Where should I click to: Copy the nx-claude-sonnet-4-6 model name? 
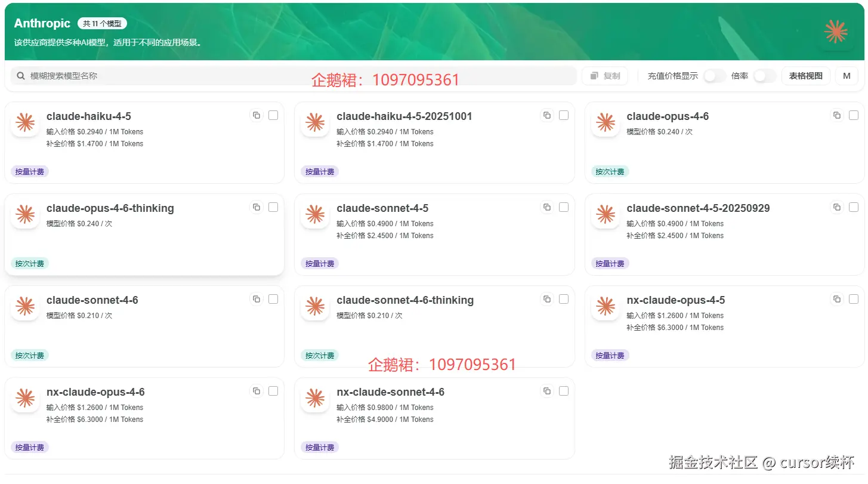(547, 391)
